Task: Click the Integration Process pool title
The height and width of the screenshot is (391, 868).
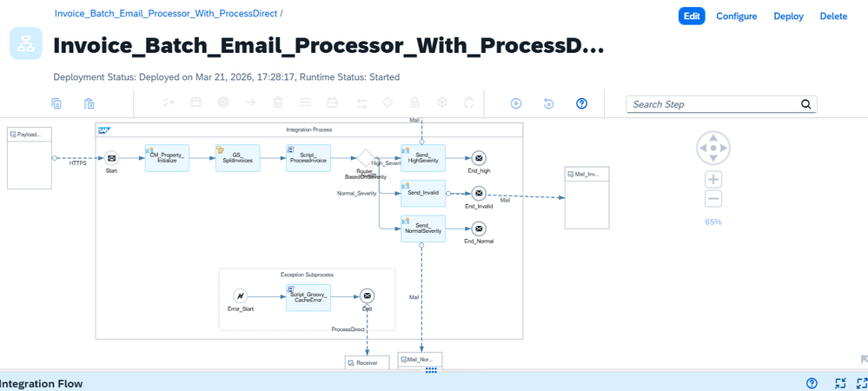Action: coord(309,129)
